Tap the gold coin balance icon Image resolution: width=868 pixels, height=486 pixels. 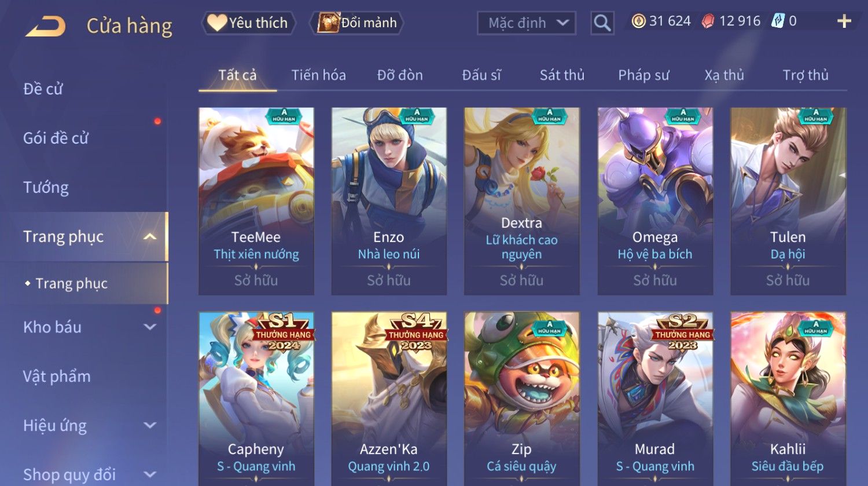pos(638,21)
